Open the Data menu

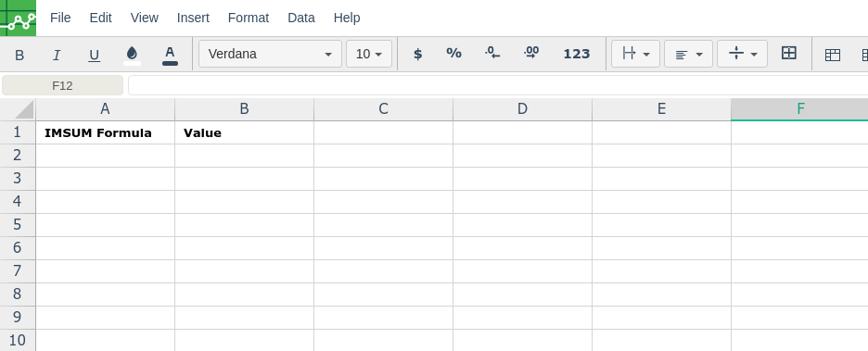[301, 18]
